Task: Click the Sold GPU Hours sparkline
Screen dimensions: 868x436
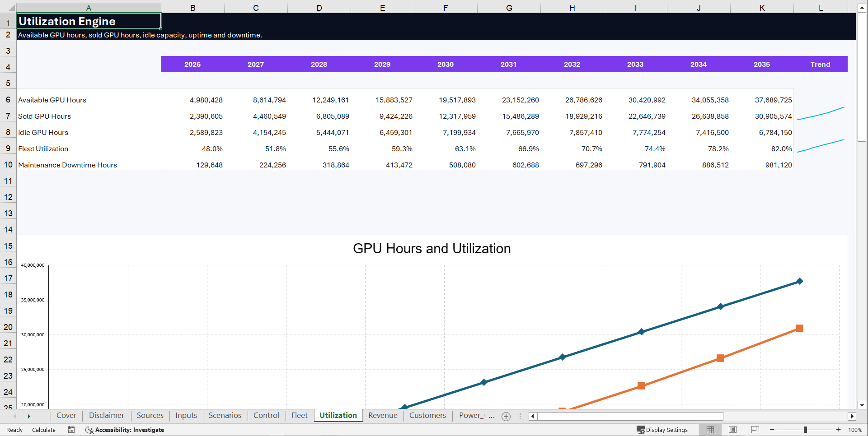Action: [821, 113]
